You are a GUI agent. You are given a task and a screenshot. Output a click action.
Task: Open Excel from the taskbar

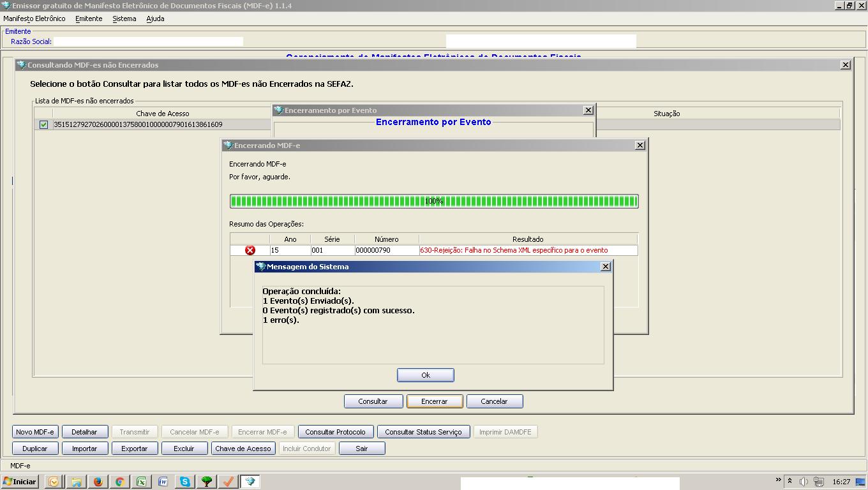[141, 482]
